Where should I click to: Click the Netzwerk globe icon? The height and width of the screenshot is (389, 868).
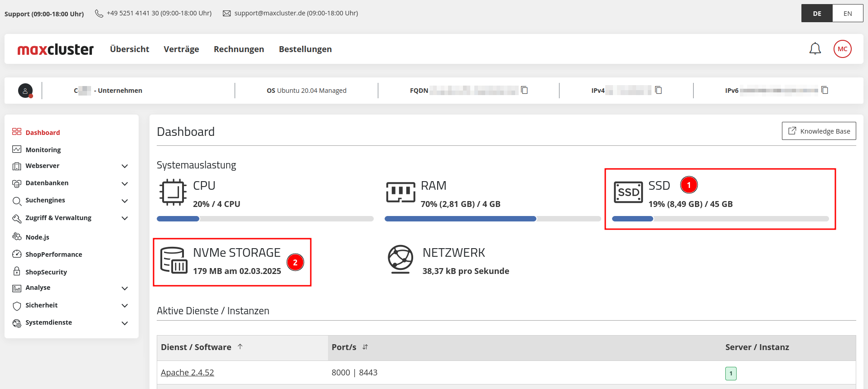point(400,259)
